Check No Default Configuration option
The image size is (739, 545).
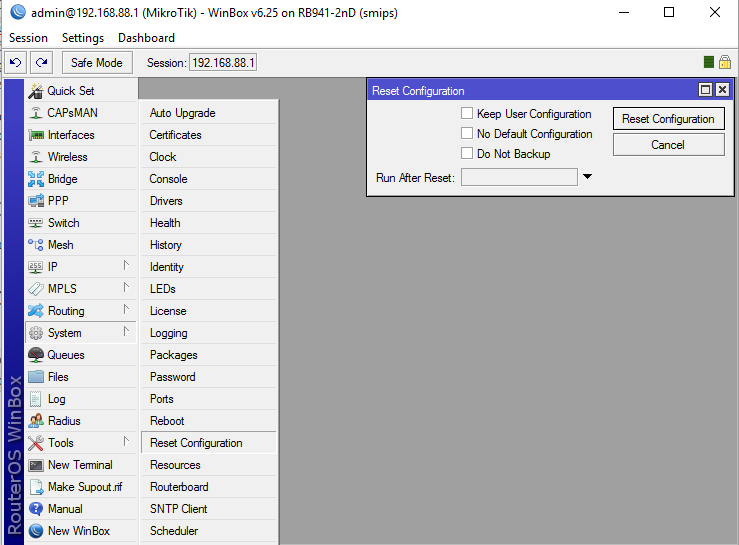pos(467,133)
